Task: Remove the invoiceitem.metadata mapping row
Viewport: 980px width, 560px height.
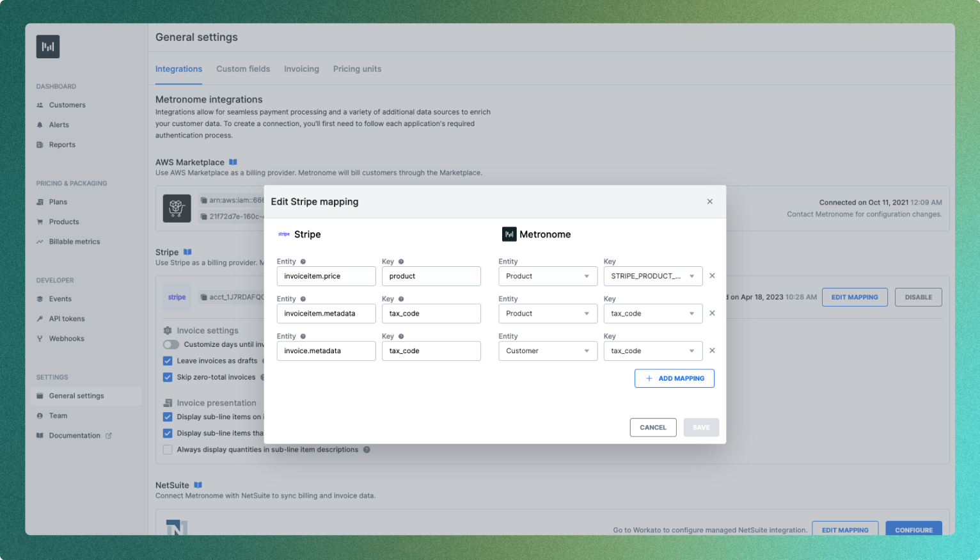Action: click(x=712, y=313)
